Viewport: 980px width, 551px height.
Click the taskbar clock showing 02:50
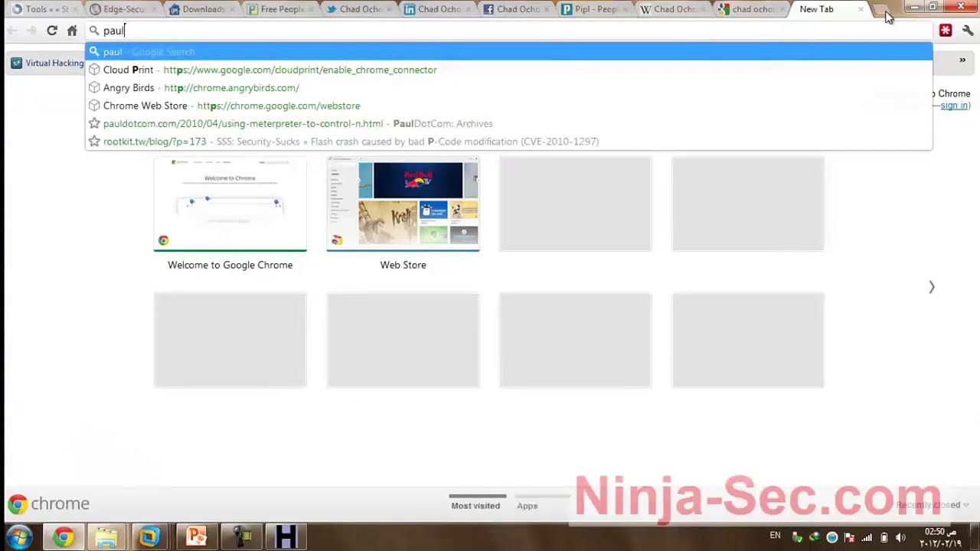(942, 537)
